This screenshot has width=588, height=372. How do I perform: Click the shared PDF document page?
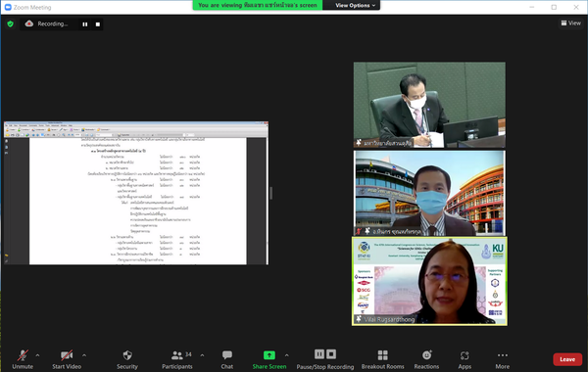tap(138, 201)
